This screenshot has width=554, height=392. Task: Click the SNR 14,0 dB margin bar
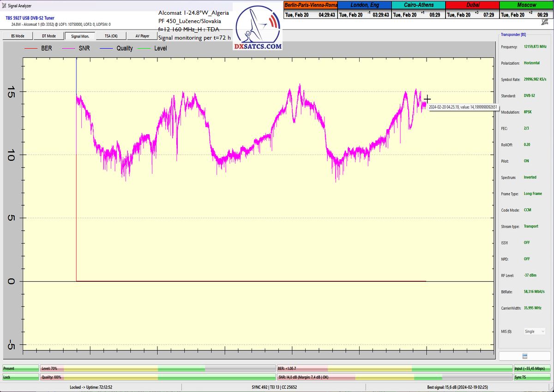click(x=394, y=377)
